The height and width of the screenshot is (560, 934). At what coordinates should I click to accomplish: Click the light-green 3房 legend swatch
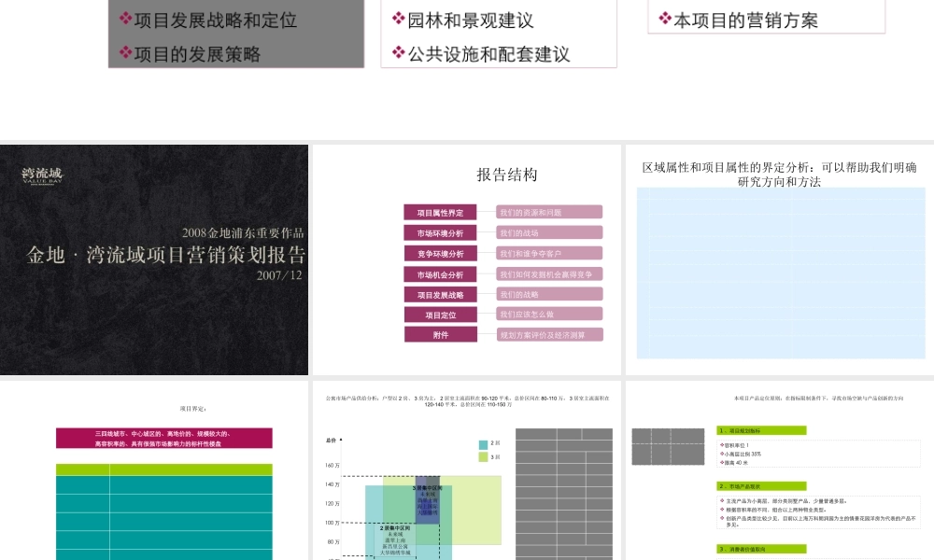point(483,457)
